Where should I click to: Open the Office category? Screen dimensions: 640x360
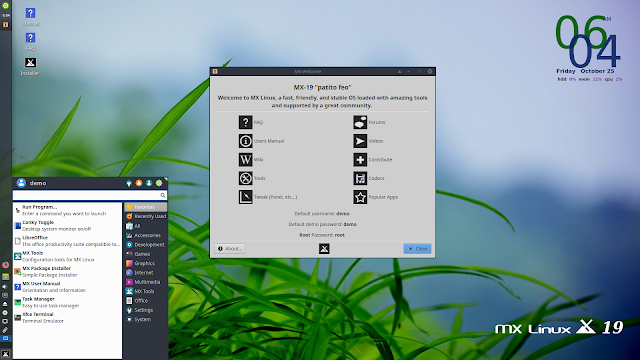tap(145, 300)
